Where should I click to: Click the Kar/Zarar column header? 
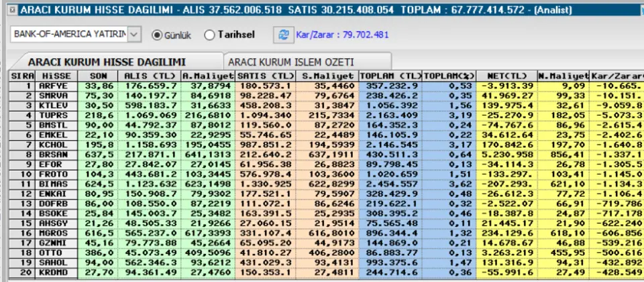616,76
